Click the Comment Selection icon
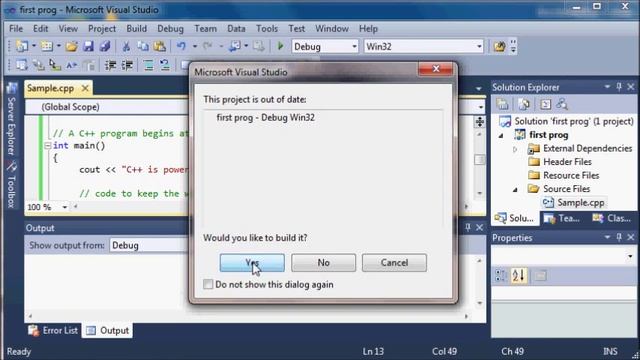640x360 pixels. click(148, 65)
